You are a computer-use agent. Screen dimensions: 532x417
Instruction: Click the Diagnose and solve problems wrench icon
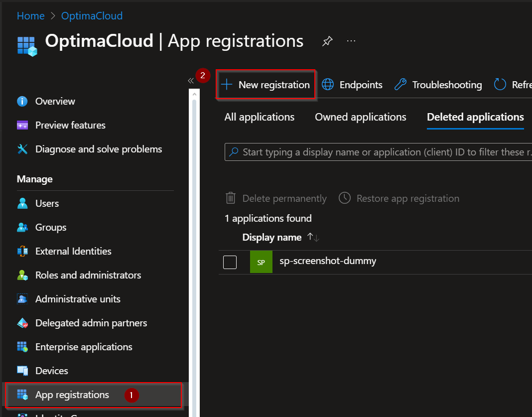point(22,149)
